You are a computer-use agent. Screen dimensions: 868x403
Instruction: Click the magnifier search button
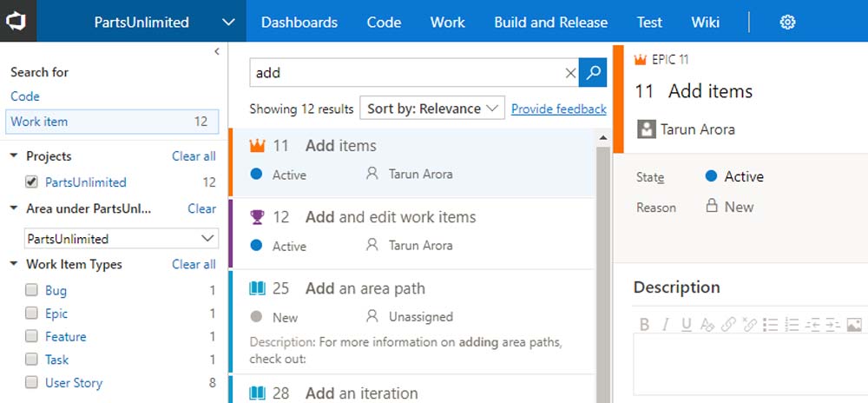point(593,73)
